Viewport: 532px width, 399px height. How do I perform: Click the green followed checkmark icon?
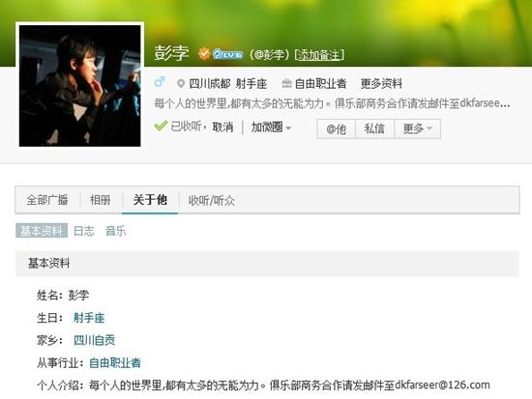pos(161,126)
